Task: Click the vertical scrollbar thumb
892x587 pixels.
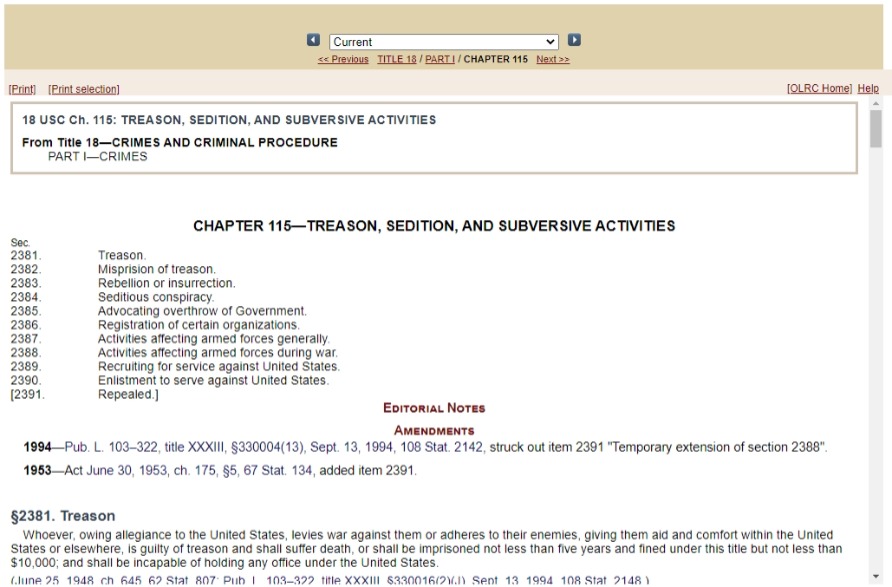Action: 876,129
